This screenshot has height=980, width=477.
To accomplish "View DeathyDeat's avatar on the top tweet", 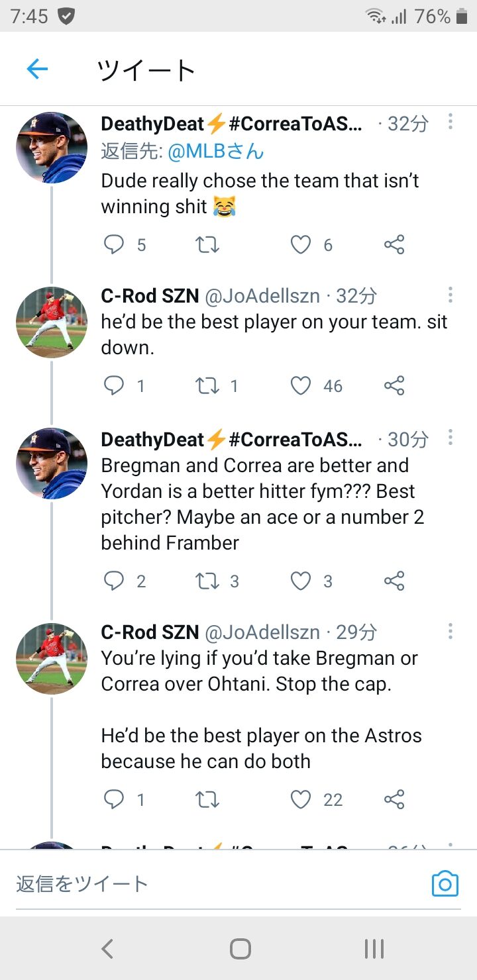I will pyautogui.click(x=52, y=148).
